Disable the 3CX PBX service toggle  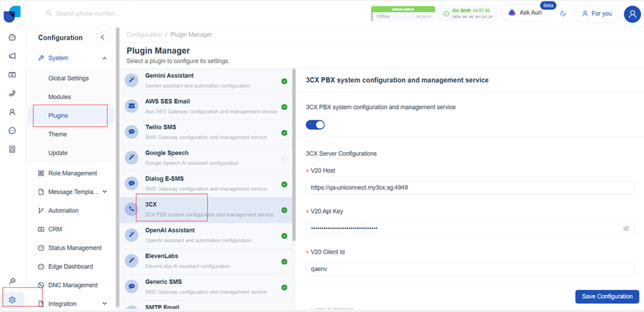[315, 125]
